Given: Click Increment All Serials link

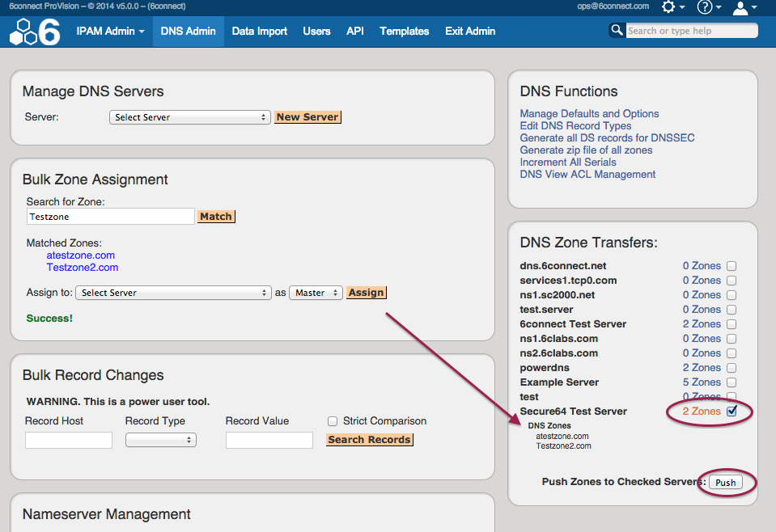Looking at the screenshot, I should click(568, 163).
